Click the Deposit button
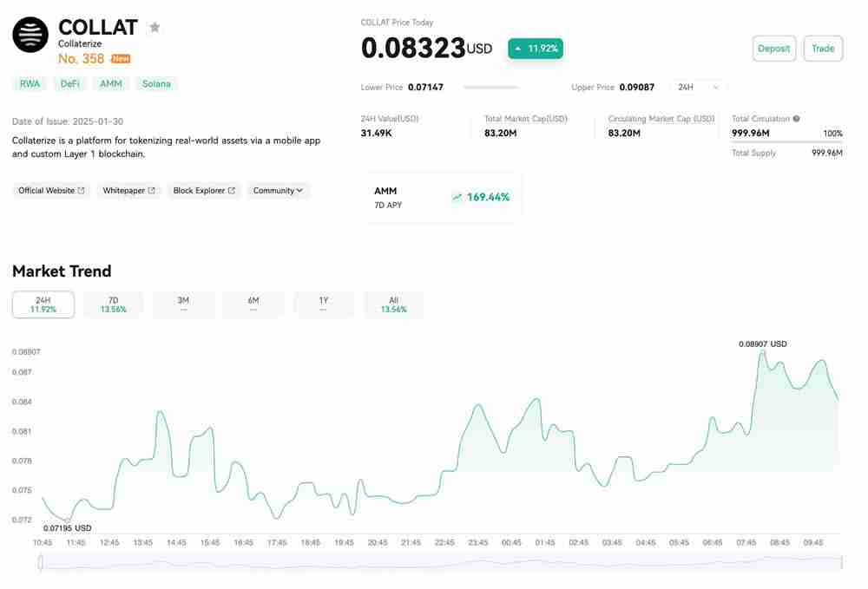Image resolution: width=868 pixels, height=589 pixels. [773, 49]
